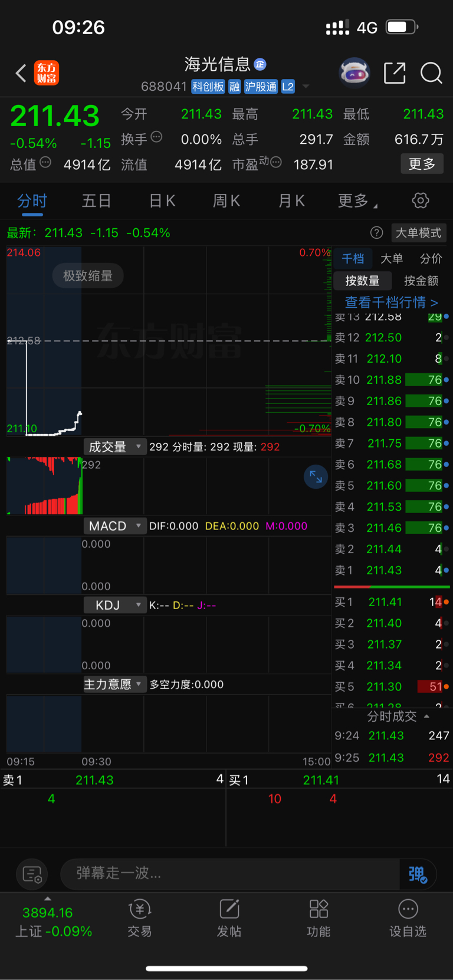Viewport: 453px width, 980px height.
Task: Select 卖12 212.50 order row
Action: tap(392, 337)
